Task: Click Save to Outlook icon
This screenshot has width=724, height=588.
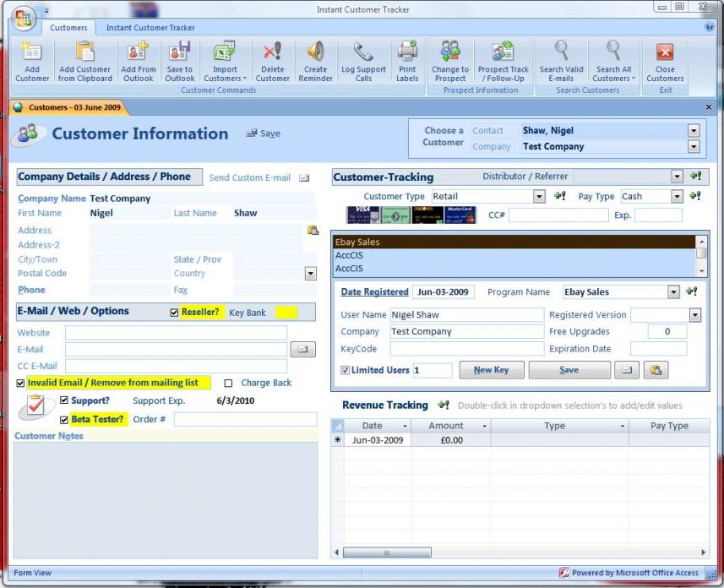Action: pos(180,52)
